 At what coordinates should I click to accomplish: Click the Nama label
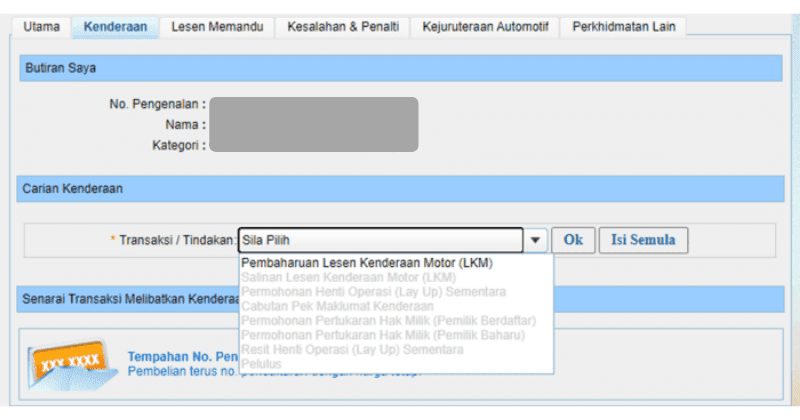(185, 125)
